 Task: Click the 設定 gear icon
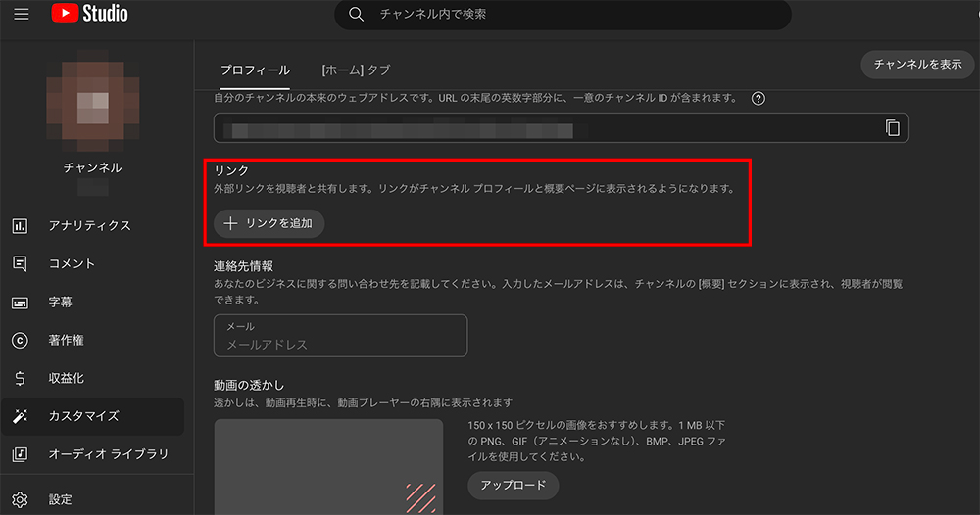coord(20,499)
